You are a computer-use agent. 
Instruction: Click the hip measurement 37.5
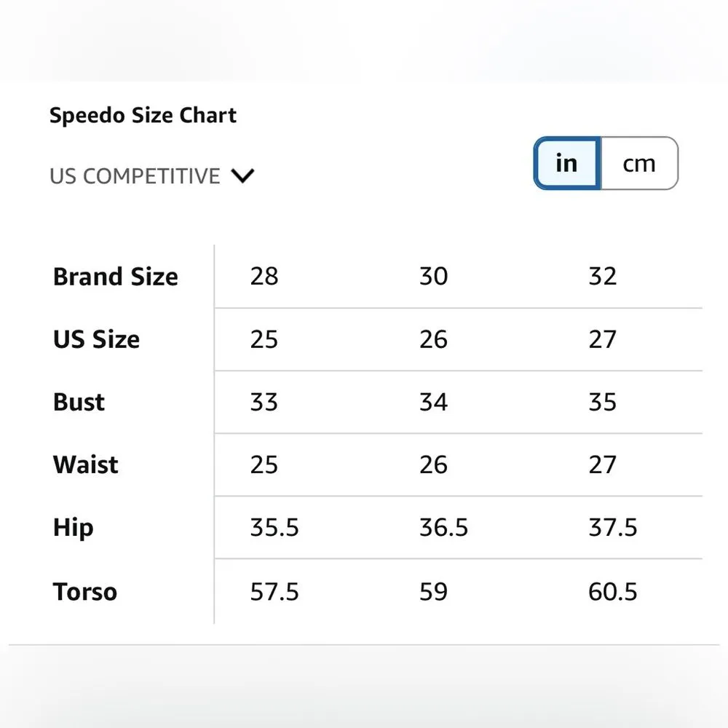point(612,528)
